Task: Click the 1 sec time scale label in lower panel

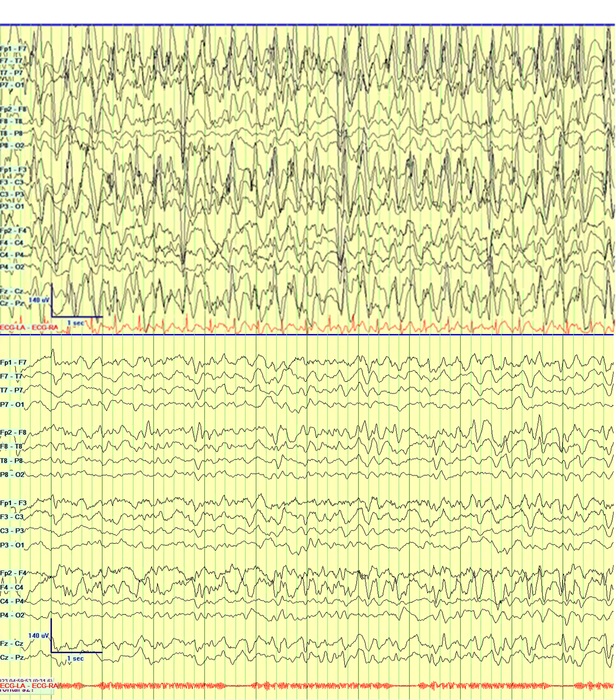Action: (75, 658)
